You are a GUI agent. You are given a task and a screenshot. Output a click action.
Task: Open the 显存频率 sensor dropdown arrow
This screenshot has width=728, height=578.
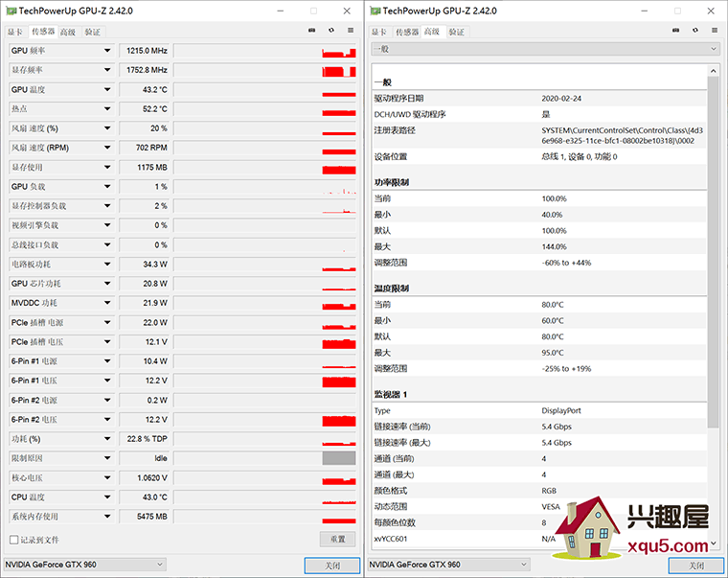[107, 70]
